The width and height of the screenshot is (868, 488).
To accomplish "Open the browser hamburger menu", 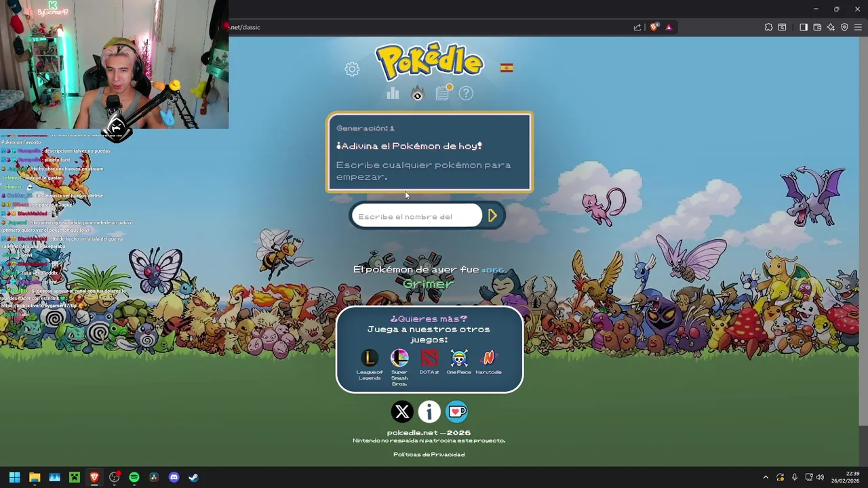I will pyautogui.click(x=858, y=27).
